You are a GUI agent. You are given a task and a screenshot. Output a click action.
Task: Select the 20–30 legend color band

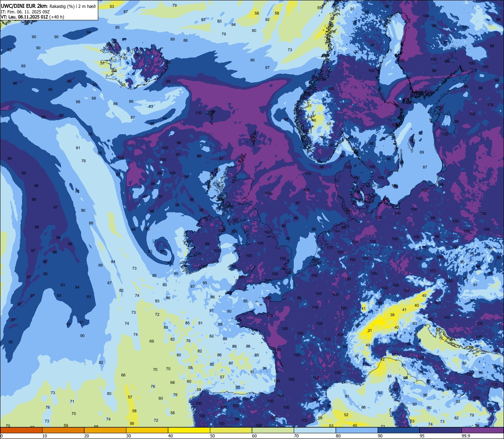(x=105, y=430)
